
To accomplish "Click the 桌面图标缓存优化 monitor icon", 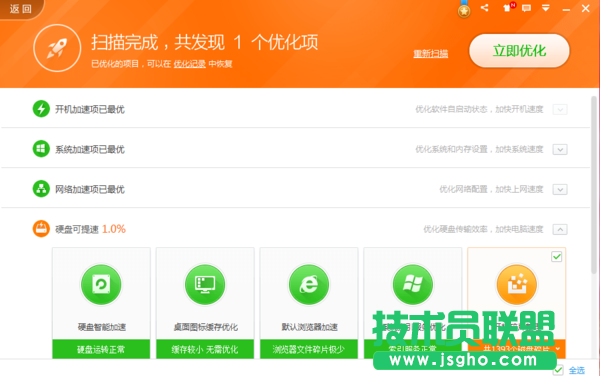I will point(205,285).
